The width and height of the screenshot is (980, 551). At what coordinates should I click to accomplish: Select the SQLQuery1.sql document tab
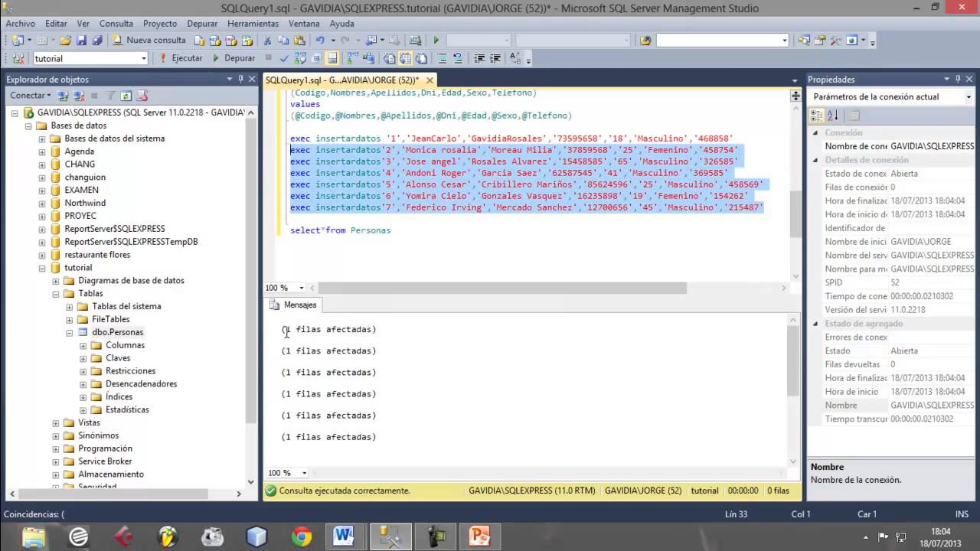coord(342,80)
